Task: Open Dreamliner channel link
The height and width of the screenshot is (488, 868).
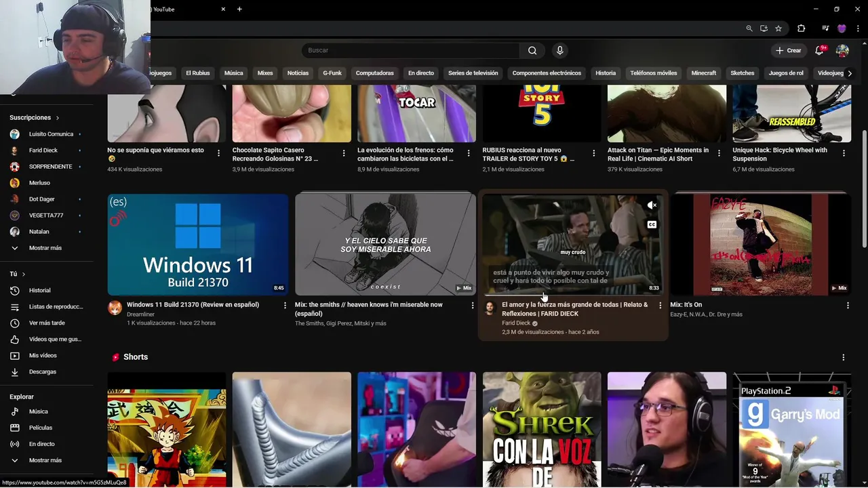Action: point(140,314)
